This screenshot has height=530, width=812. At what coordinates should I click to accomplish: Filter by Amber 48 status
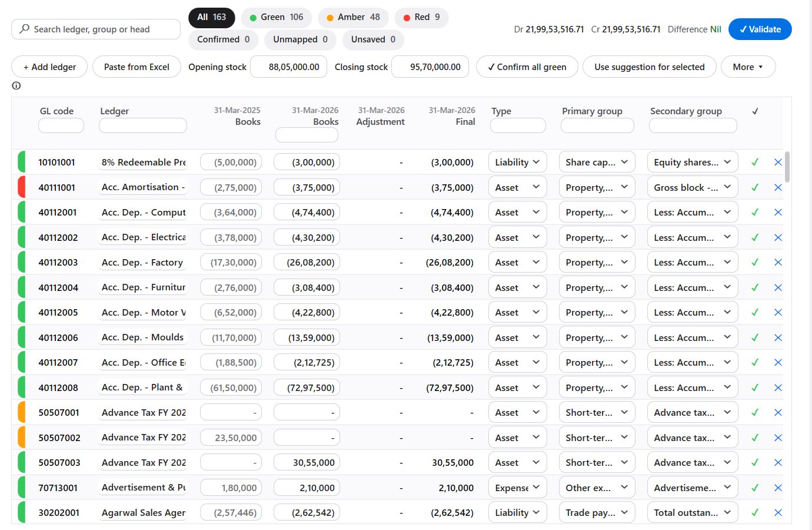pos(353,17)
